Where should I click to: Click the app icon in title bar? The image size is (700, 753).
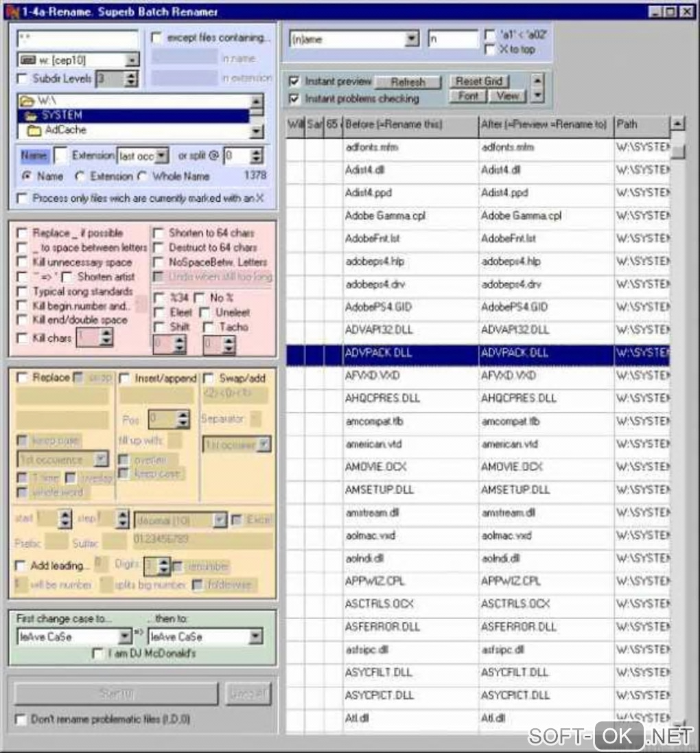12,11
